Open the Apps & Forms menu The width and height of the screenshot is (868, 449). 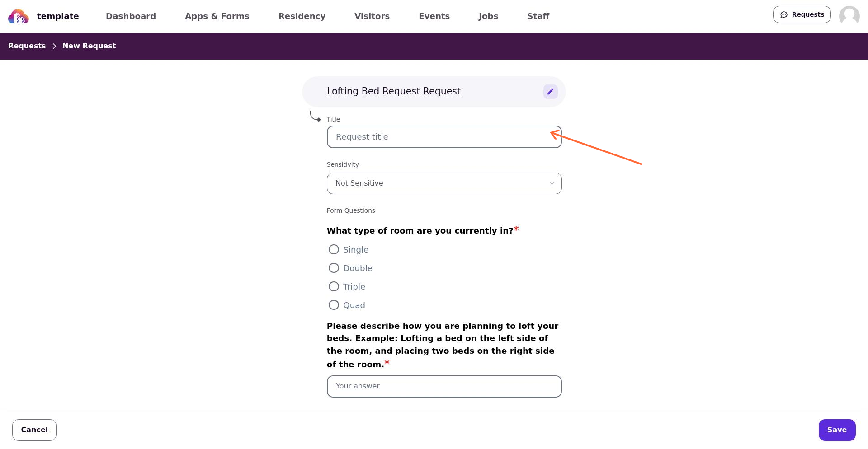coord(217,16)
